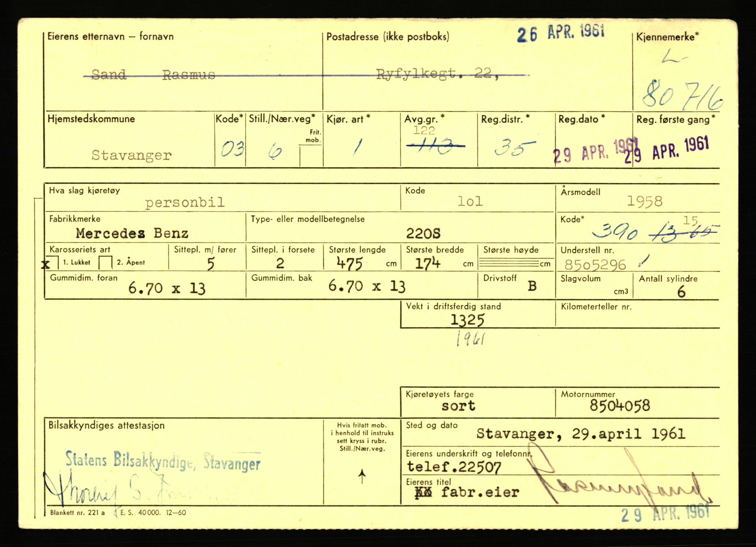Viewport: 756px width, 547px height.
Task: Click the municipality 'Stavanger' under Hjemstedskommune
Action: pos(131,155)
